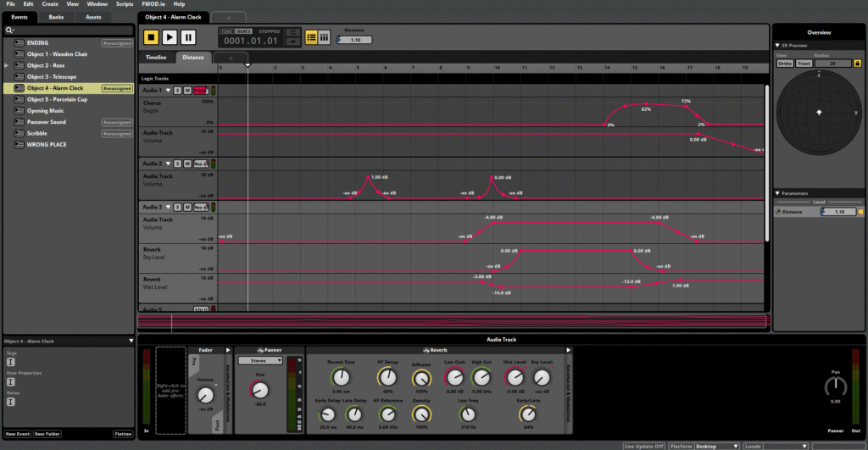Collapse the Audio 2 track arrow
Viewport: 868px width, 450px height.
coord(169,164)
